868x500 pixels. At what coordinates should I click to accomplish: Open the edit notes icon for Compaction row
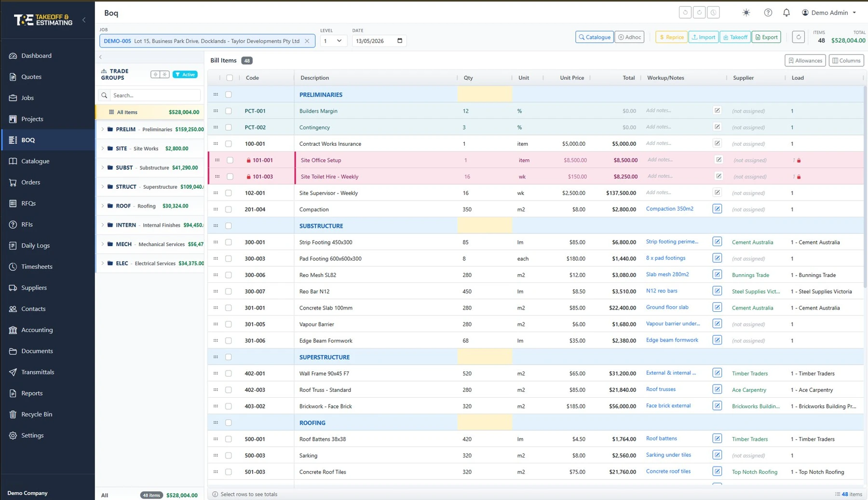pyautogui.click(x=717, y=209)
